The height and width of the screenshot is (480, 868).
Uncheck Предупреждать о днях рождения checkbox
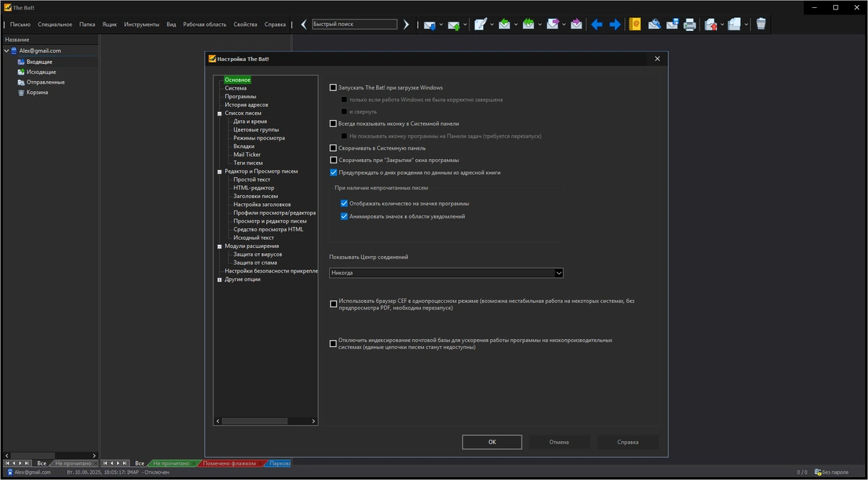(333, 173)
